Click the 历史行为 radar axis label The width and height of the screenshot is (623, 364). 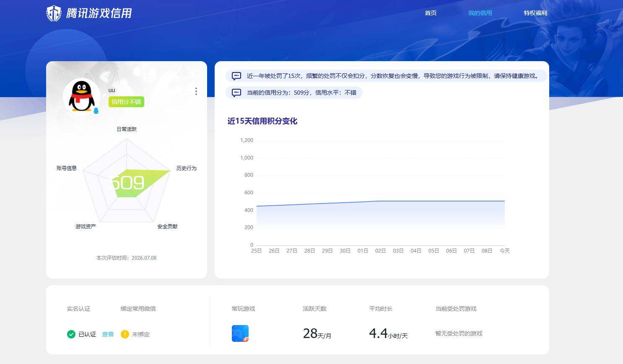186,168
